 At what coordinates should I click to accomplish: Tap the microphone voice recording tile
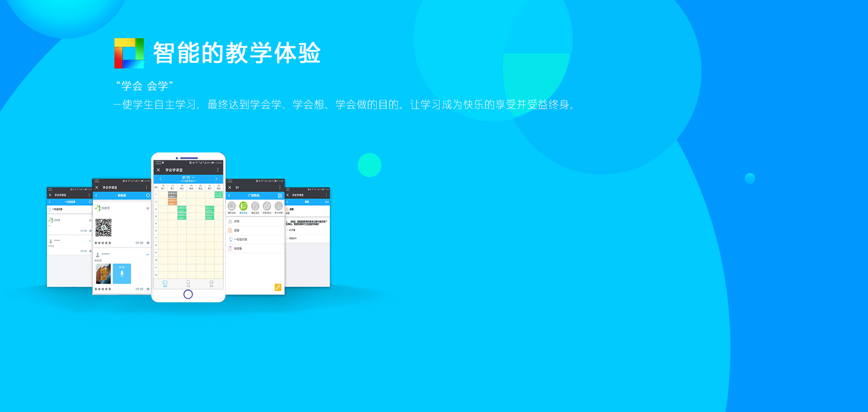click(x=122, y=273)
